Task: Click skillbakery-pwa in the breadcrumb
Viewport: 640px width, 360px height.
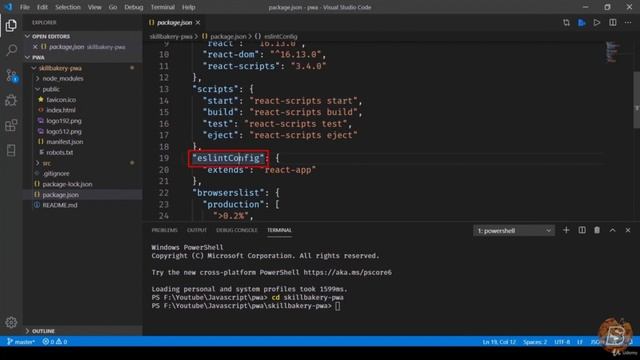Action: [171, 36]
